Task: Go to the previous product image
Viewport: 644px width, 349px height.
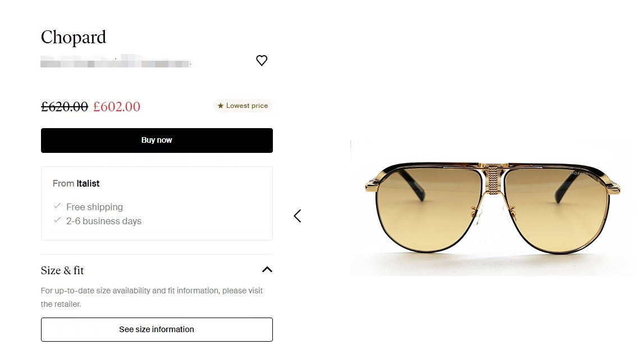Action: [x=298, y=216]
